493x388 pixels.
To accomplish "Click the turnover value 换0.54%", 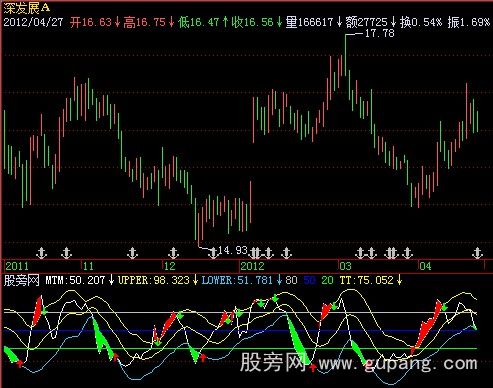I will coord(421,22).
